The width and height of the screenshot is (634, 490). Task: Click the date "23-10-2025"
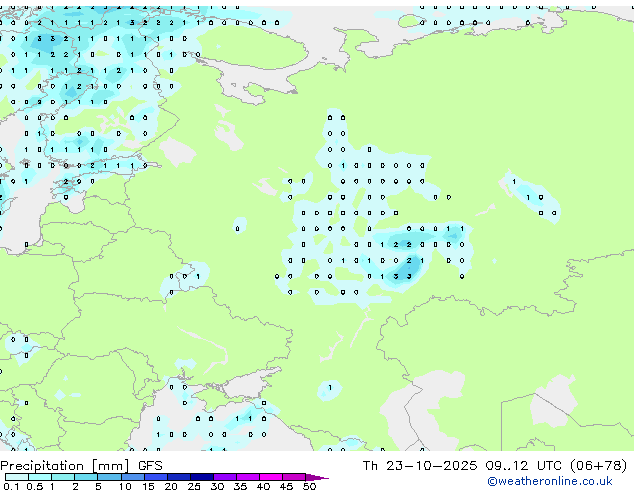click(431, 466)
